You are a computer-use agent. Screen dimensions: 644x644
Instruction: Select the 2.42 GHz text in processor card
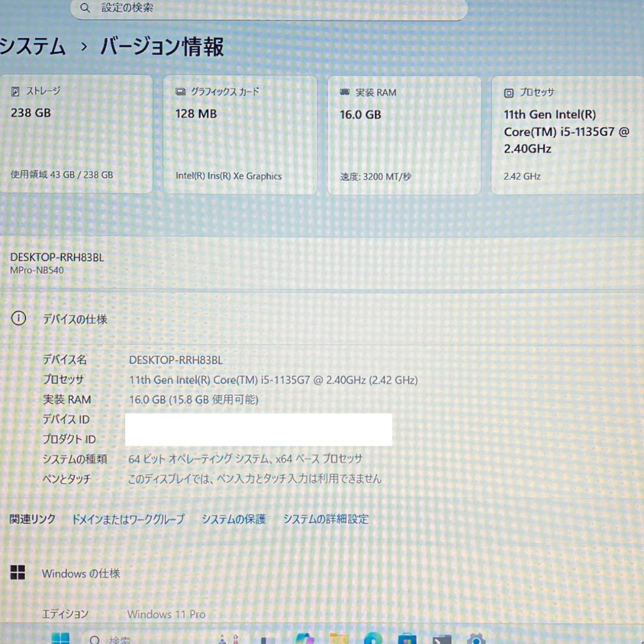click(x=522, y=176)
